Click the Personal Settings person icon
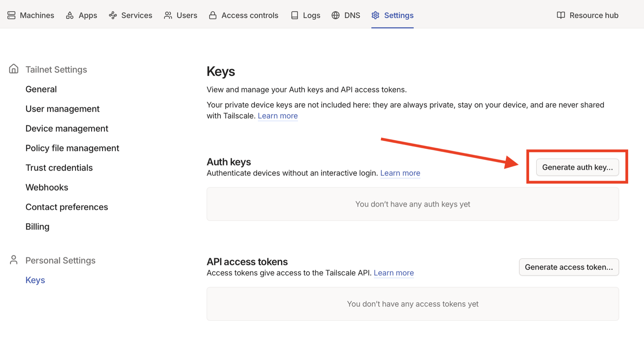Screen dimensions: 644x359 click(14, 260)
